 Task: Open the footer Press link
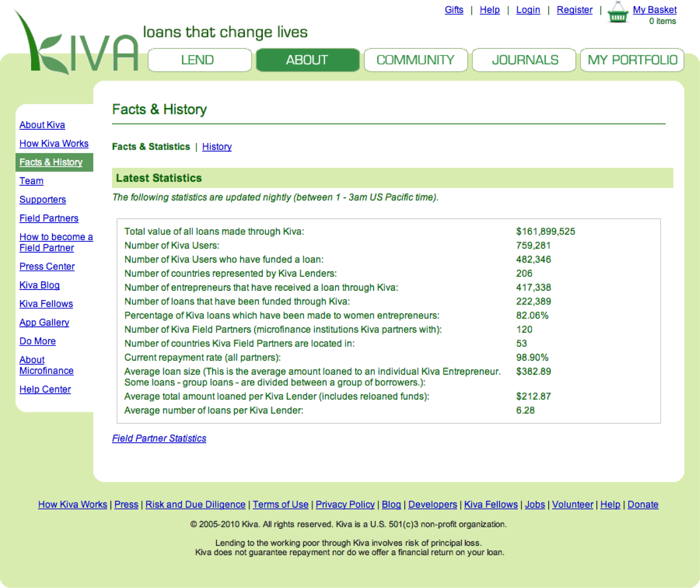click(126, 504)
